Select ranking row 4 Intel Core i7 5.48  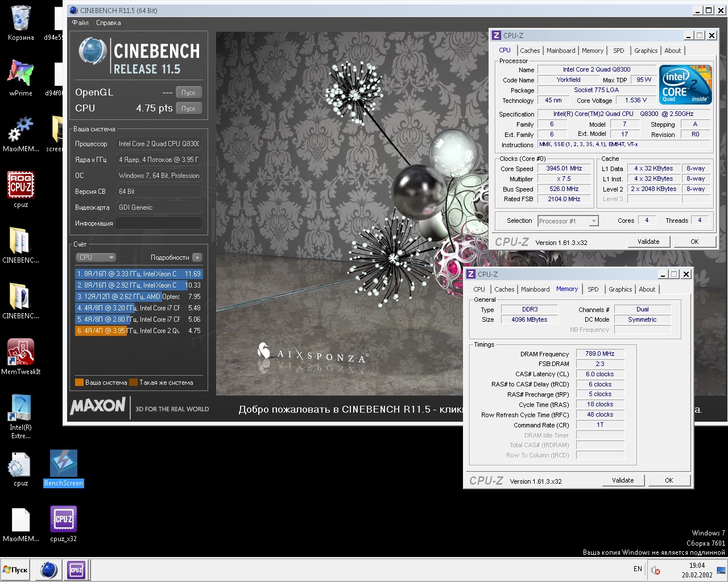(139, 308)
